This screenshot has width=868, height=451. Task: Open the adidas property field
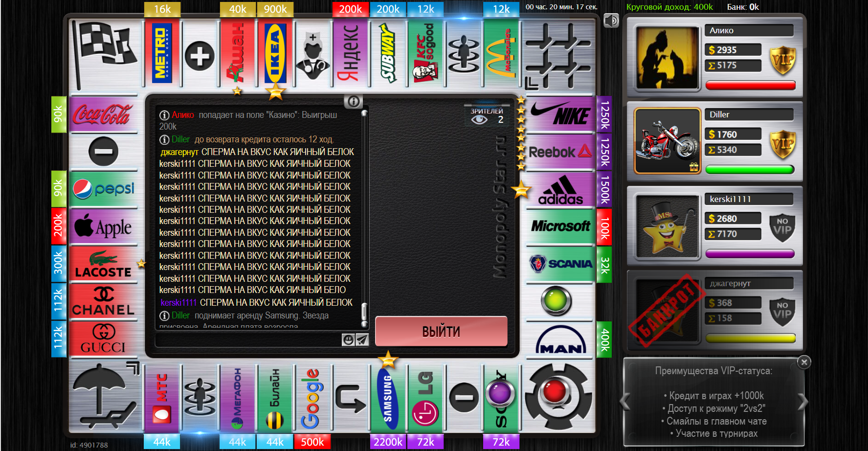[x=560, y=189]
